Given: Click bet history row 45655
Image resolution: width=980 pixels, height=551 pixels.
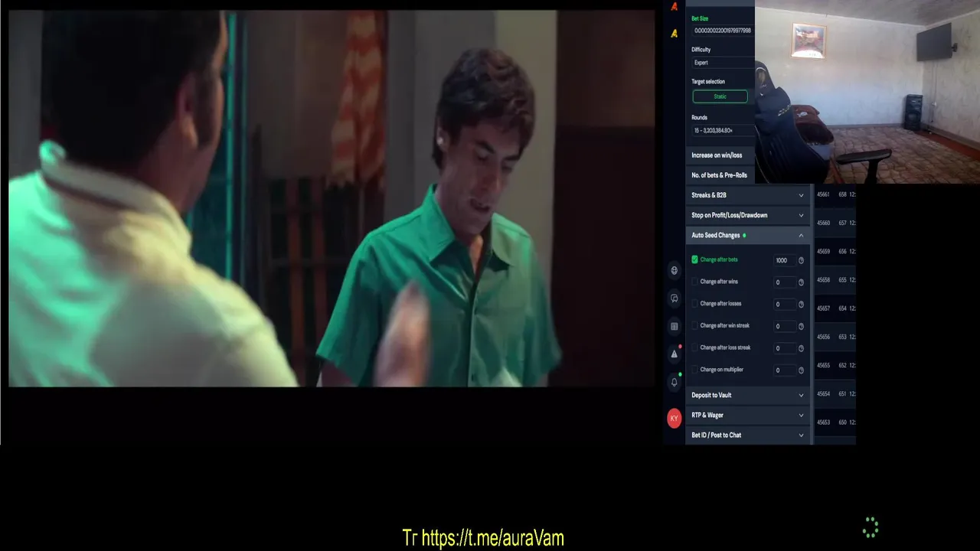Looking at the screenshot, I should pyautogui.click(x=835, y=365).
